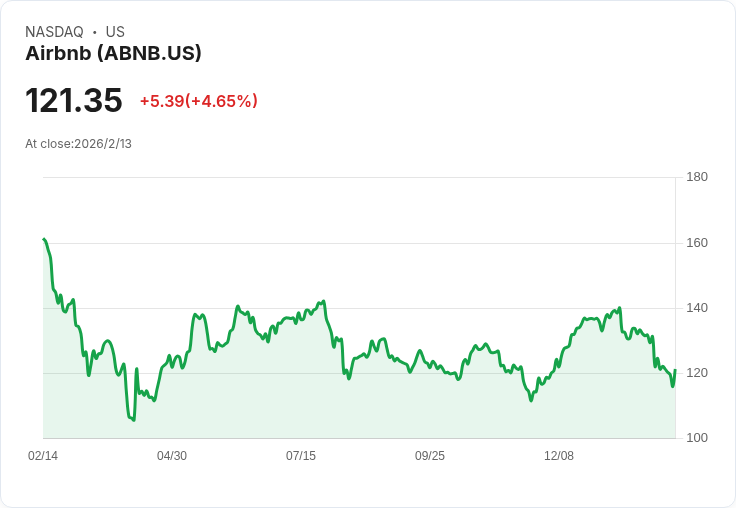Click the lowest dip of the price line
Viewport: 736px width, 508px height.
coord(133,420)
